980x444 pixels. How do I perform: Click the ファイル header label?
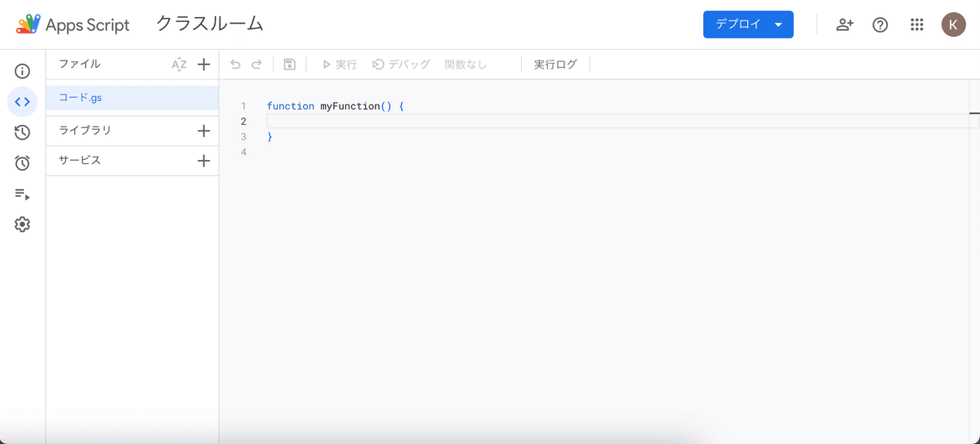79,64
